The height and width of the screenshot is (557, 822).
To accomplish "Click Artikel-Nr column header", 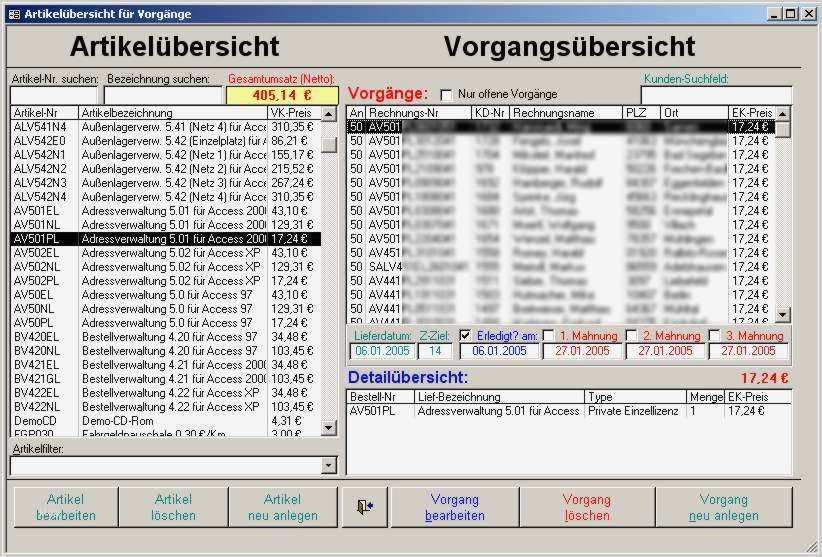I will pyautogui.click(x=45, y=113).
